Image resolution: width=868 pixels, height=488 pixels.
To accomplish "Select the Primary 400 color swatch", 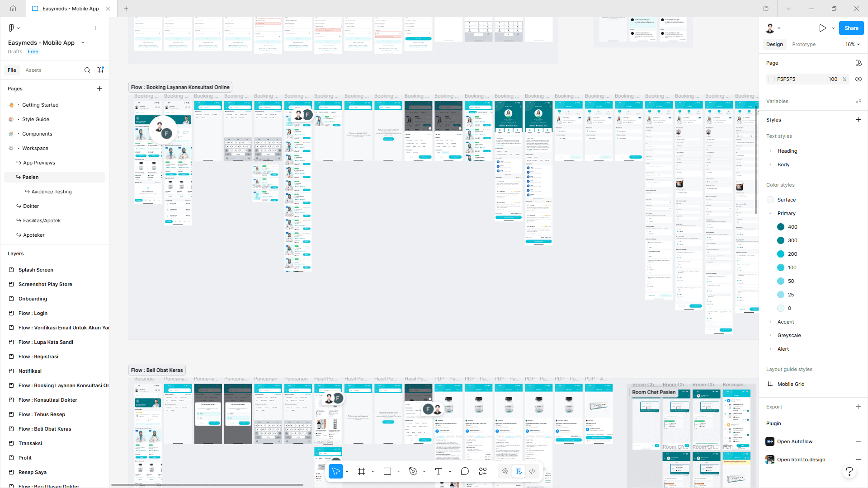I will (781, 227).
